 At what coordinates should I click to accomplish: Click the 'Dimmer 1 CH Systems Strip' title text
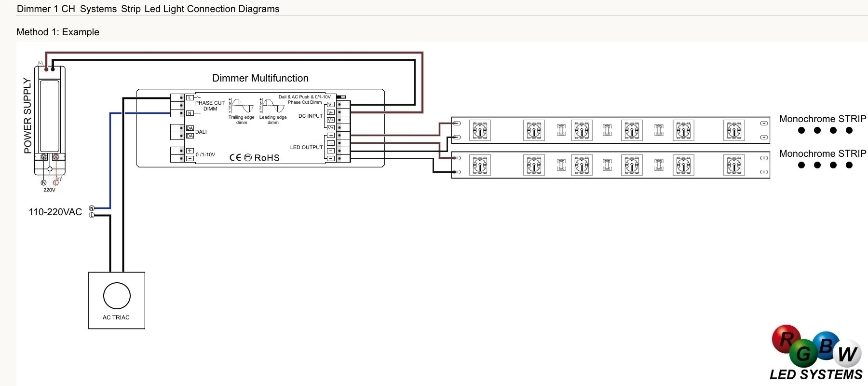[x=79, y=9]
